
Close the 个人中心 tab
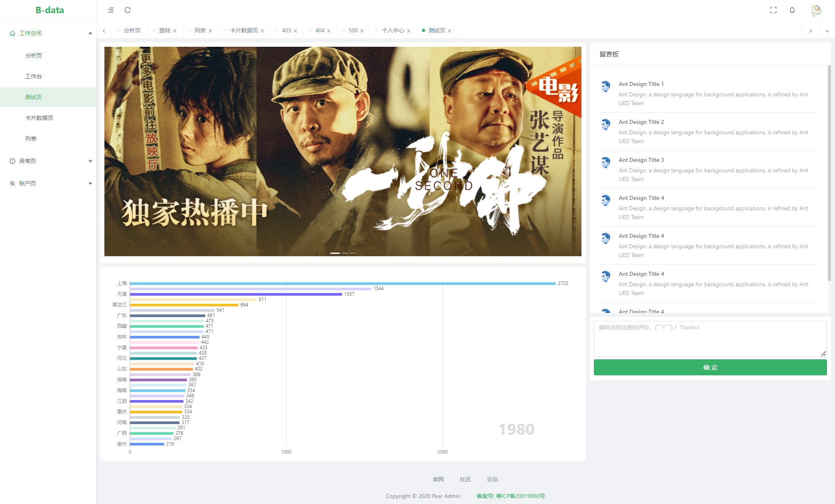409,31
